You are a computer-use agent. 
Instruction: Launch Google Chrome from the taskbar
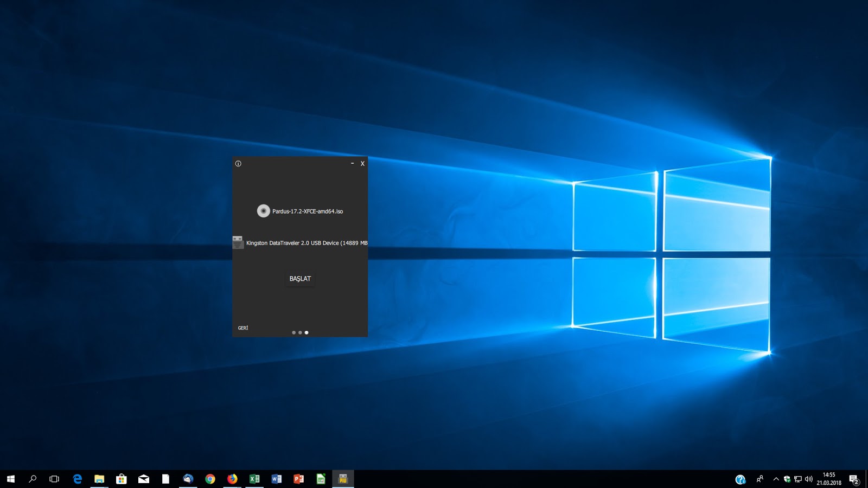[210, 479]
